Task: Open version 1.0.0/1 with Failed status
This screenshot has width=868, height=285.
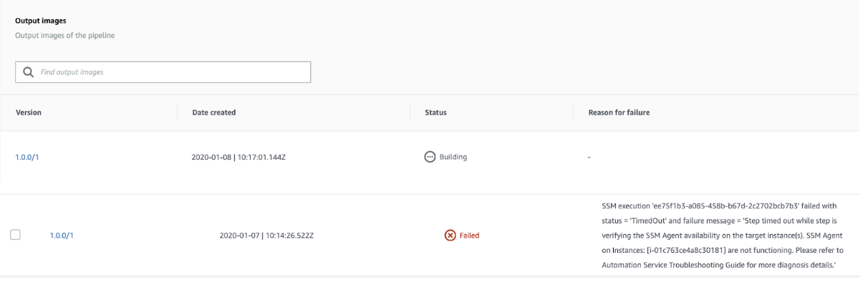Action: tap(61, 235)
